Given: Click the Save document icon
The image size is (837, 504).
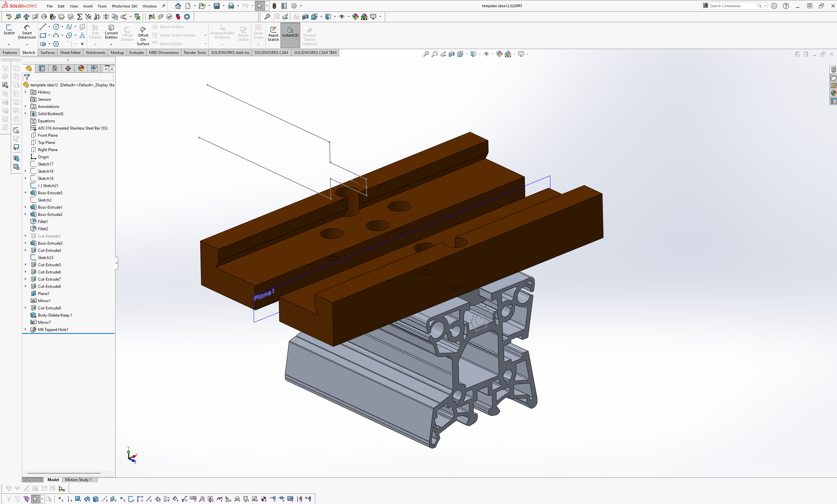Looking at the screenshot, I should 216,6.
